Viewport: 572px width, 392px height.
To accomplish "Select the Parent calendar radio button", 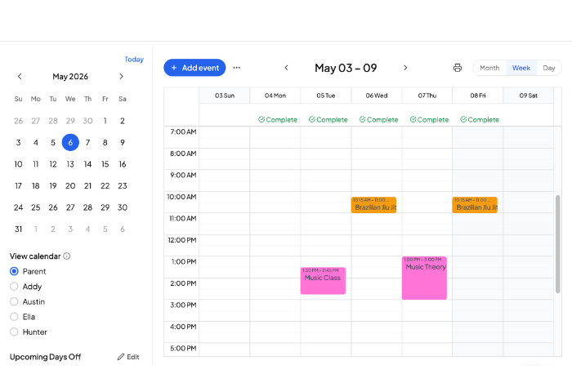I will [x=14, y=271].
